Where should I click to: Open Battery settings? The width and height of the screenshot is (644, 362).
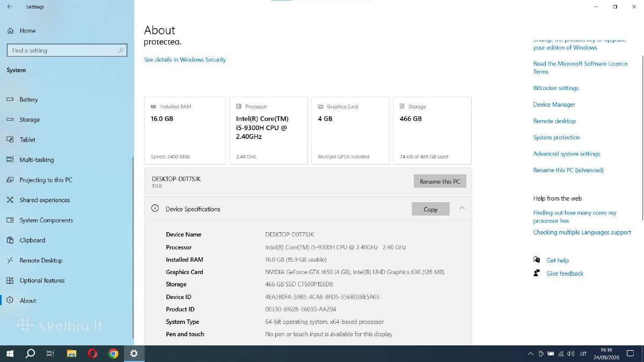pyautogui.click(x=67, y=100)
